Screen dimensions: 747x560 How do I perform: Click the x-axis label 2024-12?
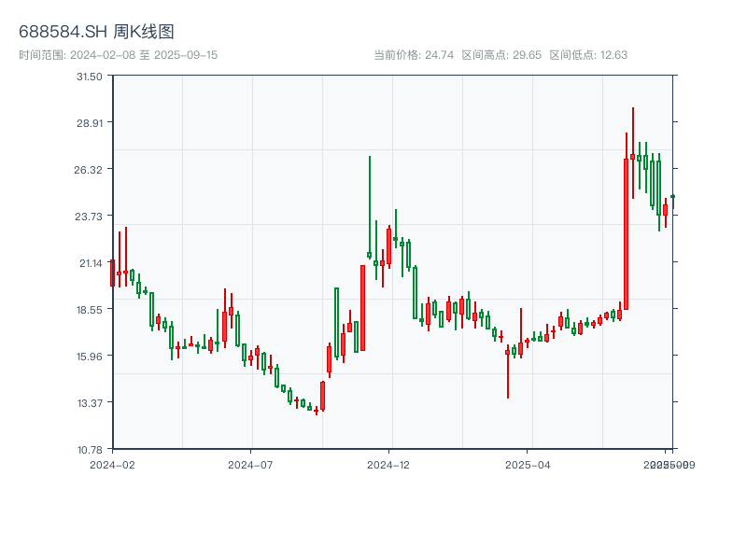388,465
